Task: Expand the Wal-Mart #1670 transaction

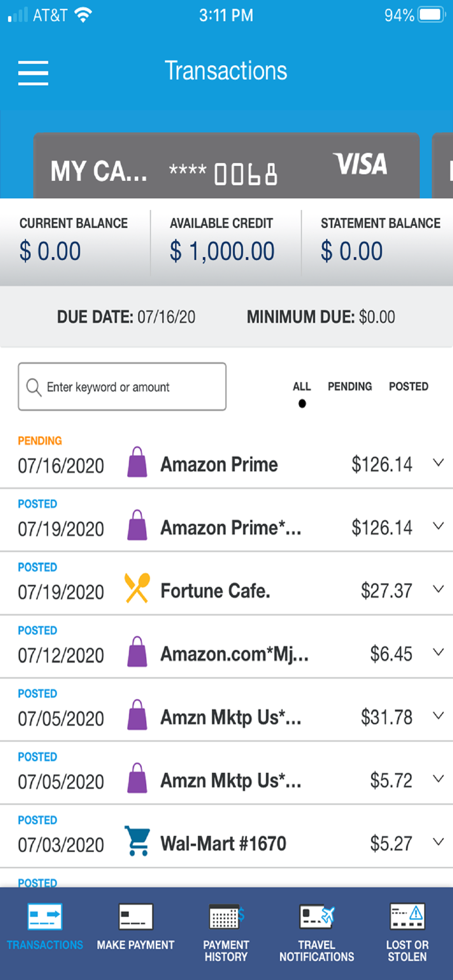Action: (438, 842)
